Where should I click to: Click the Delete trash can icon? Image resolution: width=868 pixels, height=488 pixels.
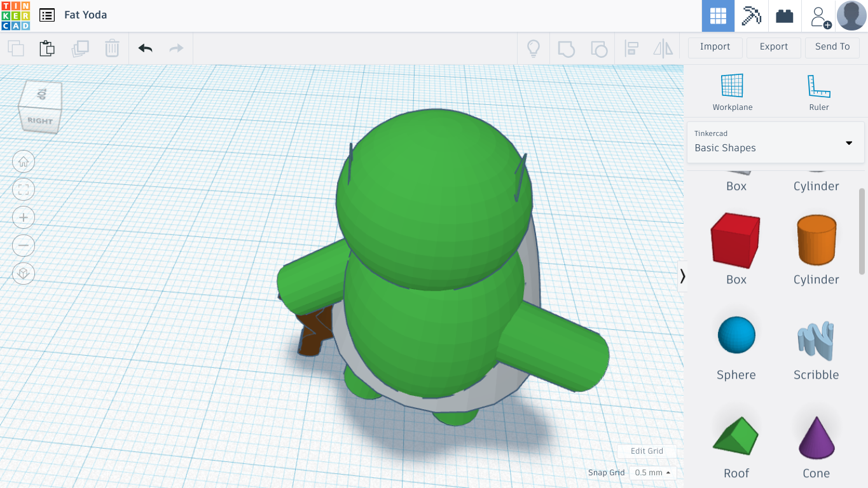[x=112, y=48]
